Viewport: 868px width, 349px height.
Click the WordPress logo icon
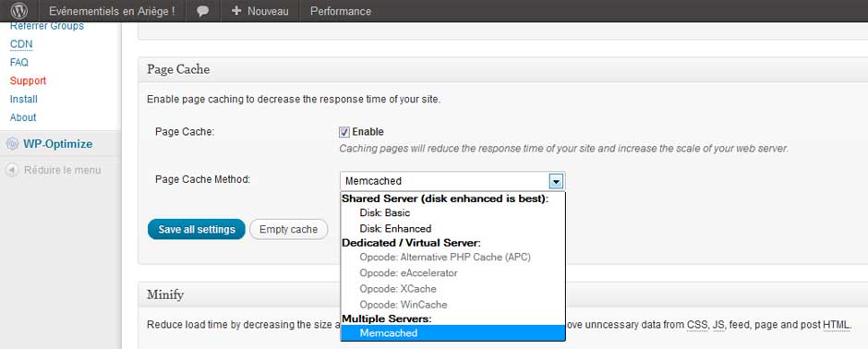(x=18, y=11)
